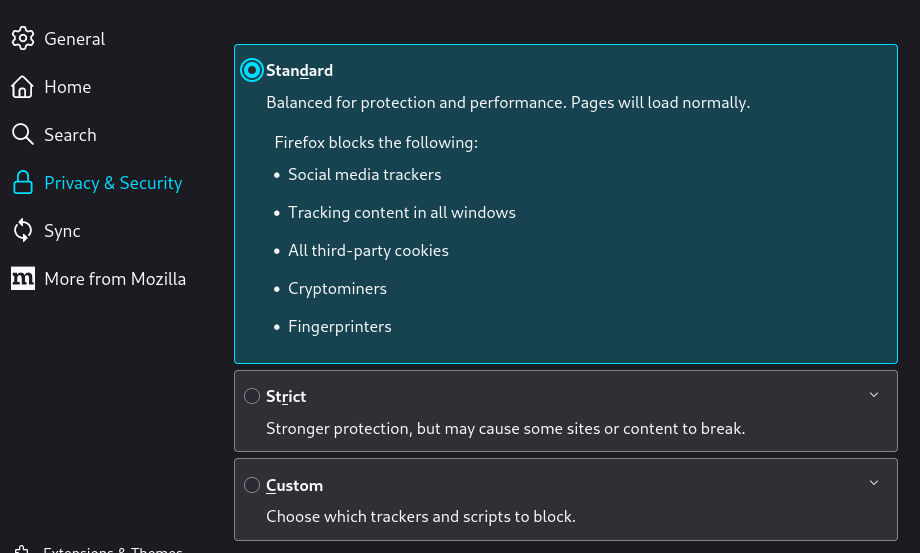Viewport: 920px width, 553px height.
Task: Click the Privacy & Security lock icon
Action: click(23, 182)
